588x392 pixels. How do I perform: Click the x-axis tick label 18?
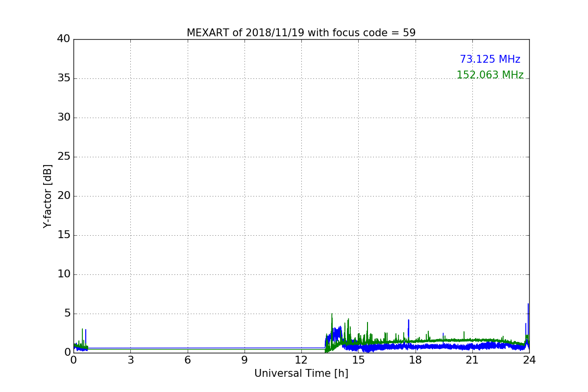pos(415,360)
